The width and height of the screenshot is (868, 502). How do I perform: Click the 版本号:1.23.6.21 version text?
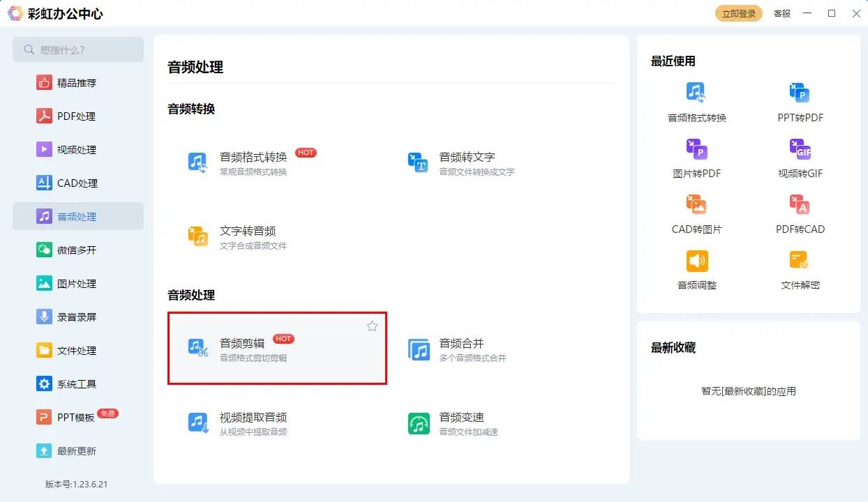(x=76, y=484)
